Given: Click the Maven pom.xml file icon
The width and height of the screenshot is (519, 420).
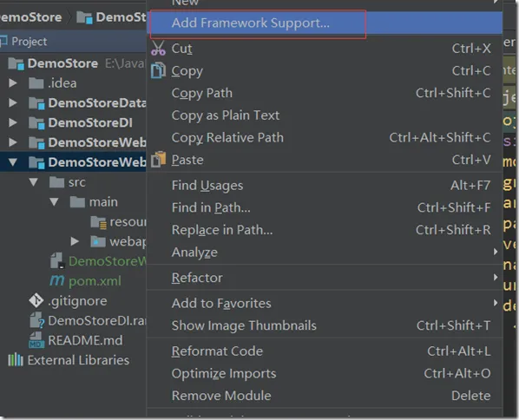Looking at the screenshot, I should pyautogui.click(x=57, y=280).
